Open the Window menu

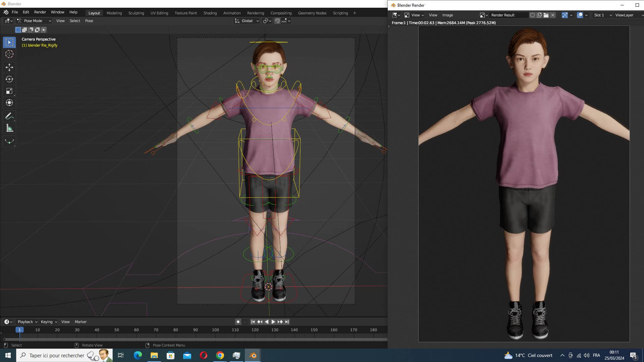pos(57,12)
